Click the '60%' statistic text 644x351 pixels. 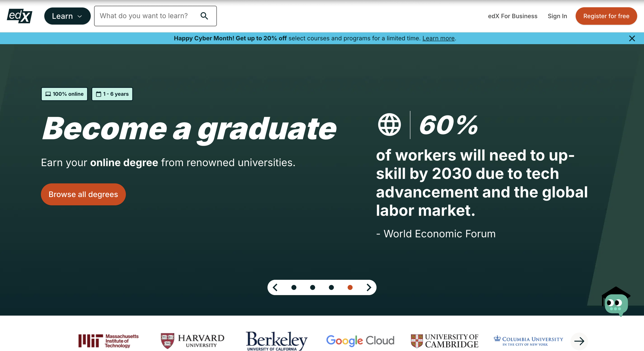448,125
